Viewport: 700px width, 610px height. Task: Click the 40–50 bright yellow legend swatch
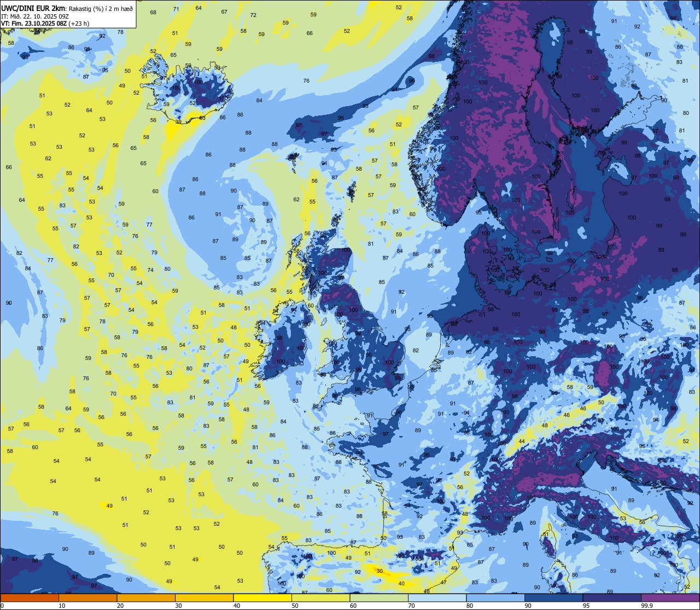click(x=262, y=597)
